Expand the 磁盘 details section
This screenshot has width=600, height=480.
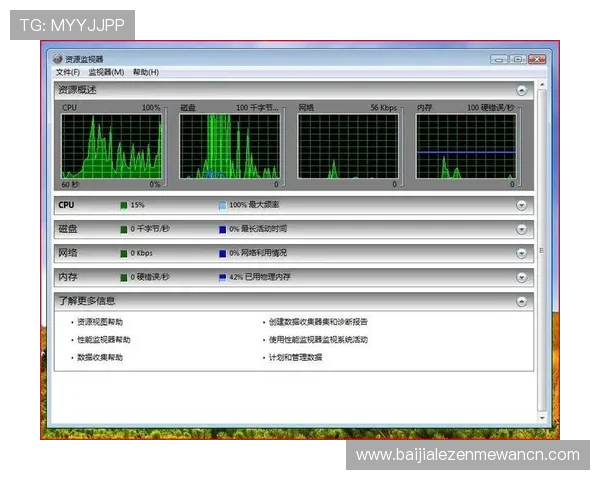pos(521,229)
